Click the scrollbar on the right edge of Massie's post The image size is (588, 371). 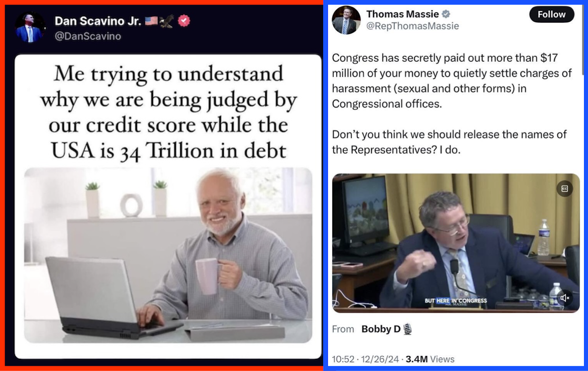(583, 40)
